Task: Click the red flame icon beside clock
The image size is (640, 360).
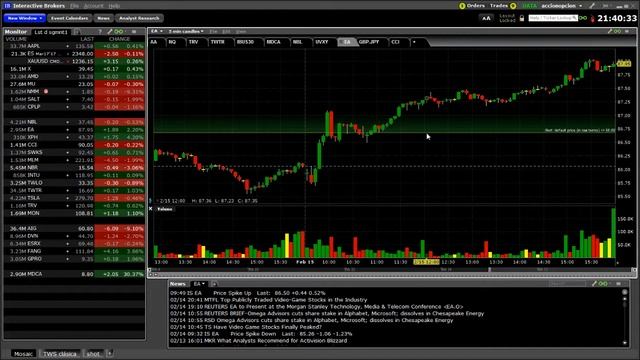Action: (592, 19)
